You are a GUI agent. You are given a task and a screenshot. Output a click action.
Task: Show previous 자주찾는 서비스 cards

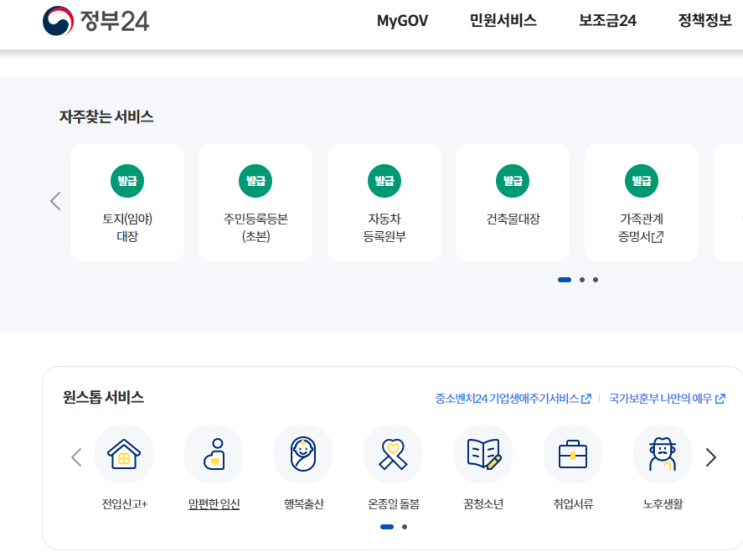point(55,201)
